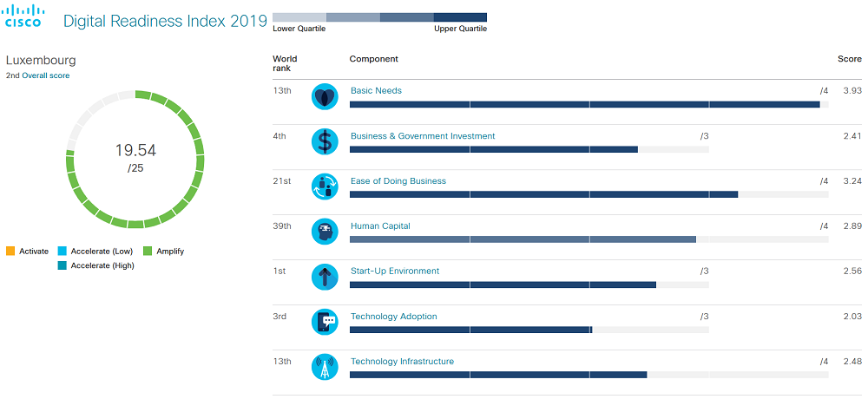Click the green Amplify legend swatch
The height and width of the screenshot is (399, 868).
click(x=148, y=252)
